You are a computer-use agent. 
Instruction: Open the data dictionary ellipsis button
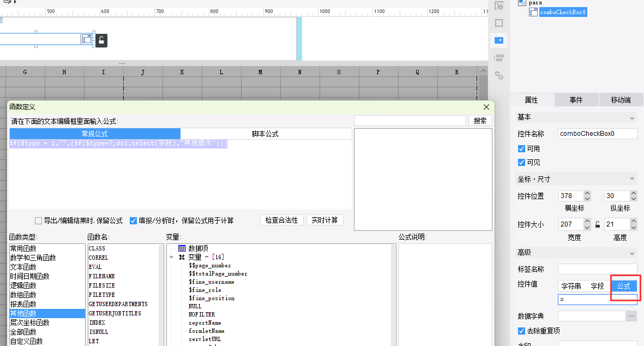tap(631, 316)
